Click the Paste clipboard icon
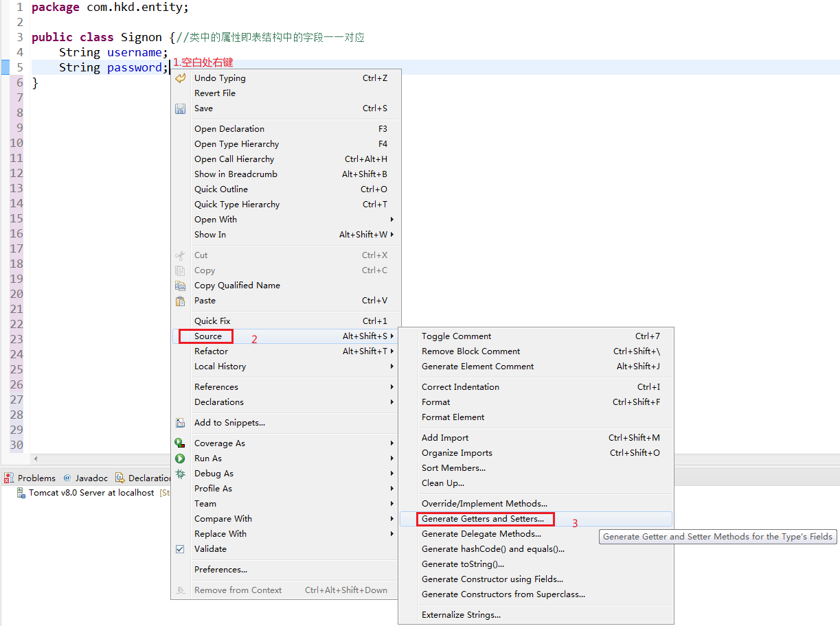Image resolution: width=840 pixels, height=626 pixels. [x=181, y=300]
